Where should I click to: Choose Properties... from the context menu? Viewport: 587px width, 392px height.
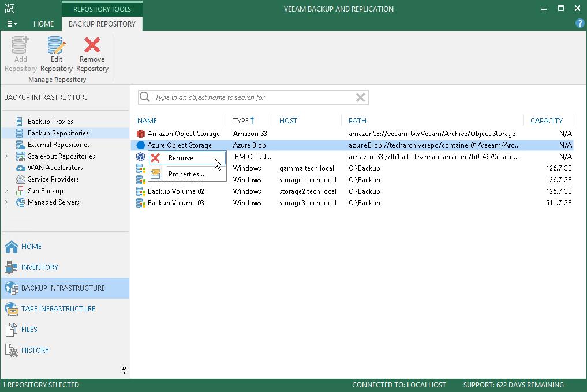coord(187,174)
